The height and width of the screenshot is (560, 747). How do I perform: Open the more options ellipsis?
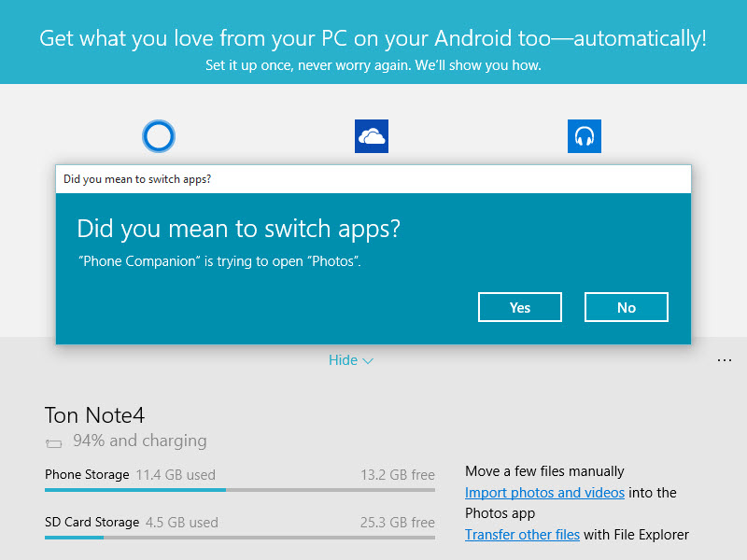coord(725,360)
